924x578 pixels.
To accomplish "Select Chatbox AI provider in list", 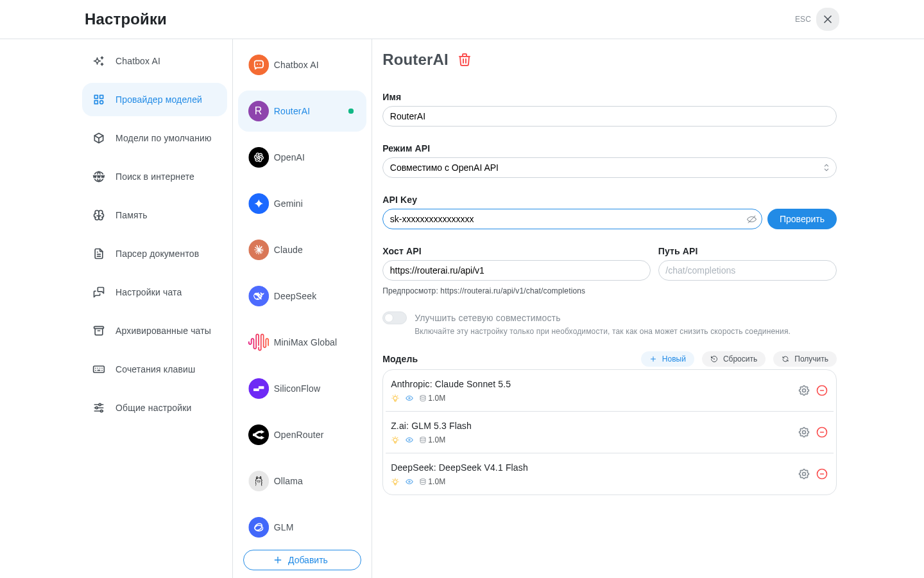I will [302, 65].
